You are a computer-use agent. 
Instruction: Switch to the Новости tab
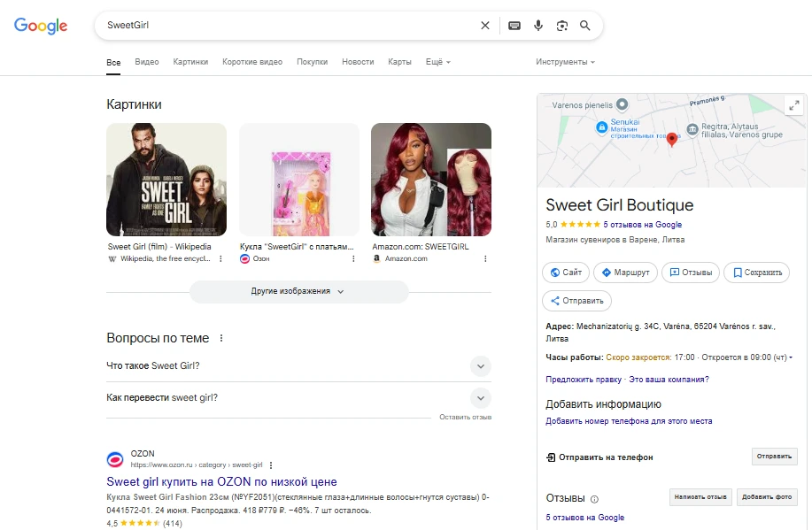[x=358, y=62]
